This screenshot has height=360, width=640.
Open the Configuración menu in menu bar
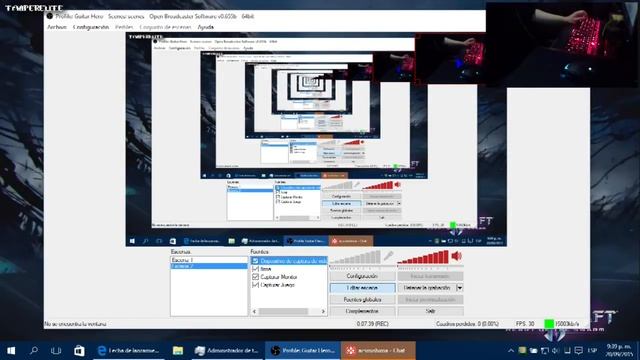[91, 27]
